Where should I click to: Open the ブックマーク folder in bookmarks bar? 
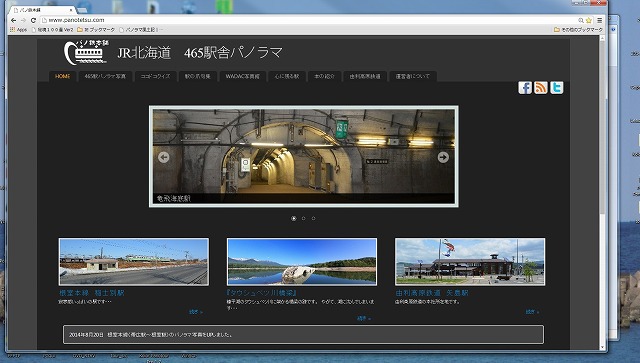pos(96,29)
